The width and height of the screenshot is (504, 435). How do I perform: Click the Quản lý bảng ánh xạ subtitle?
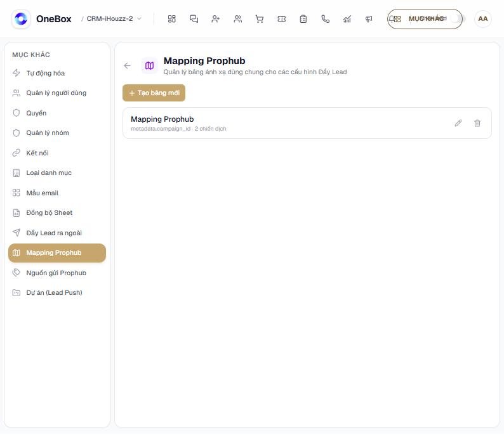255,72
